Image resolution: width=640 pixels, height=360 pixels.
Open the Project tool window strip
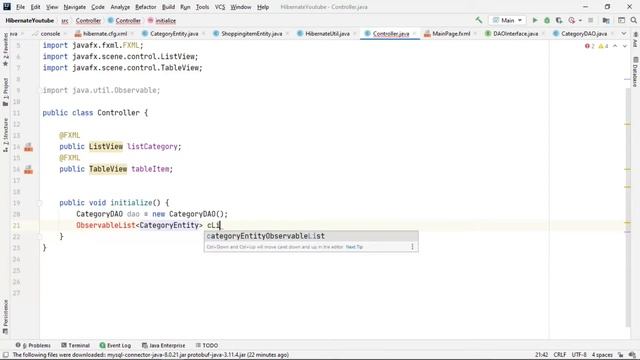[x=5, y=92]
